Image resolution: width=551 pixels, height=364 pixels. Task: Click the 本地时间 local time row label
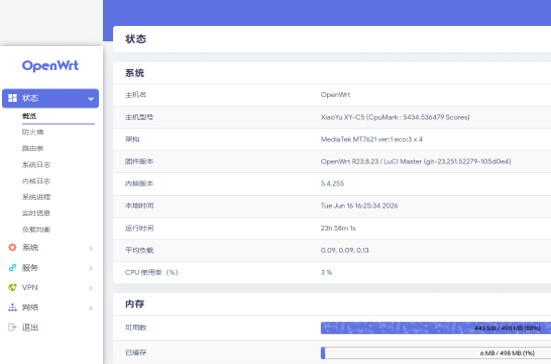[x=139, y=206]
